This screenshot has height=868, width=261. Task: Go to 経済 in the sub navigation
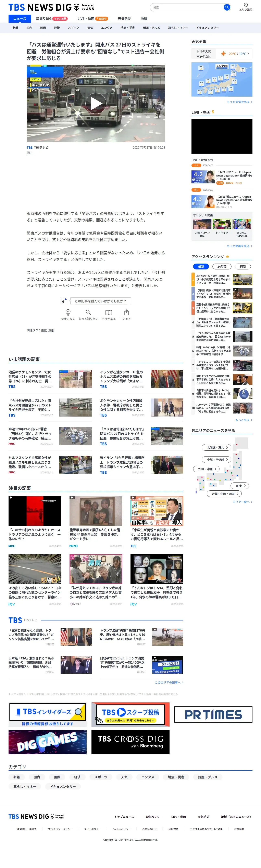[x=57, y=28]
